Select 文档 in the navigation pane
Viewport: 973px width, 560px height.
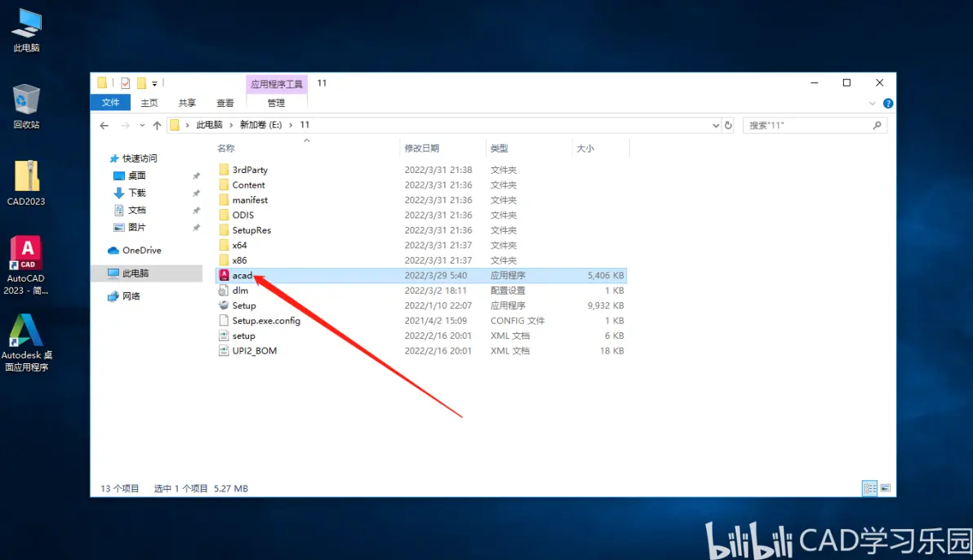pos(136,211)
